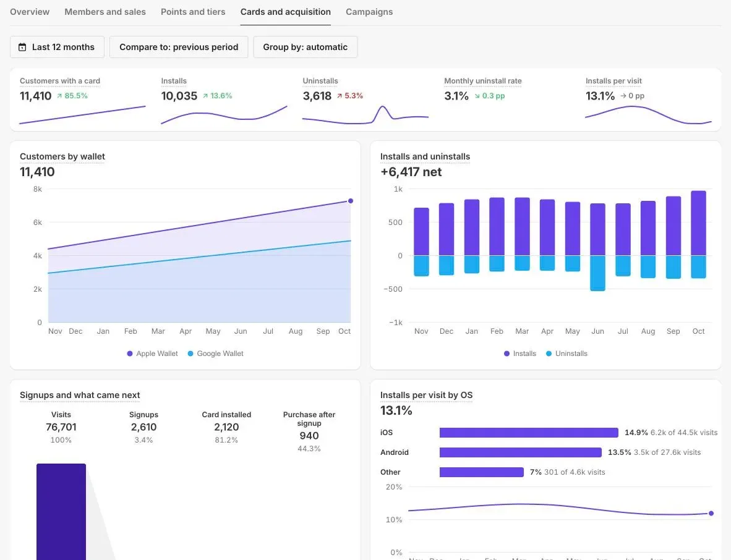Image resolution: width=731 pixels, height=560 pixels.
Task: Open Group by: automatic dropdown
Action: [306, 47]
